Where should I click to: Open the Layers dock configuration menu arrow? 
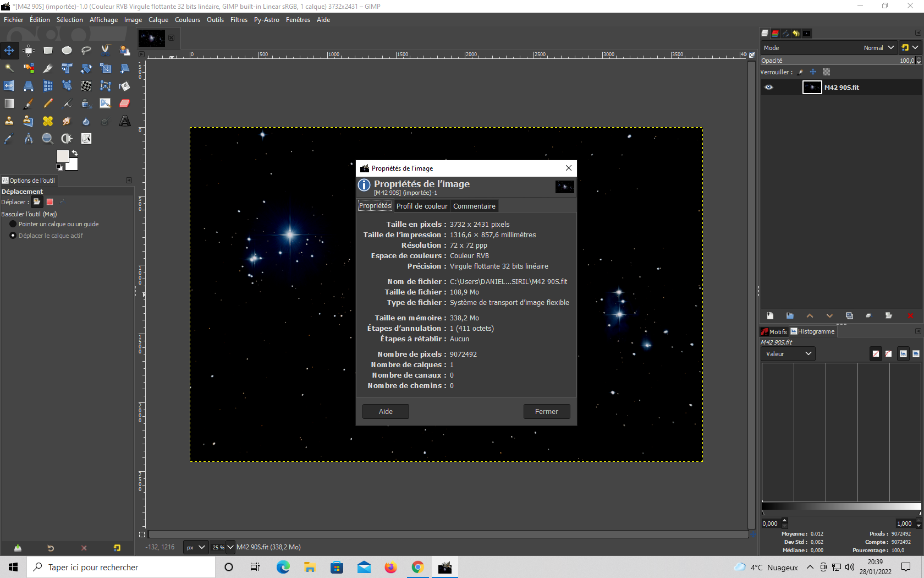tap(918, 33)
